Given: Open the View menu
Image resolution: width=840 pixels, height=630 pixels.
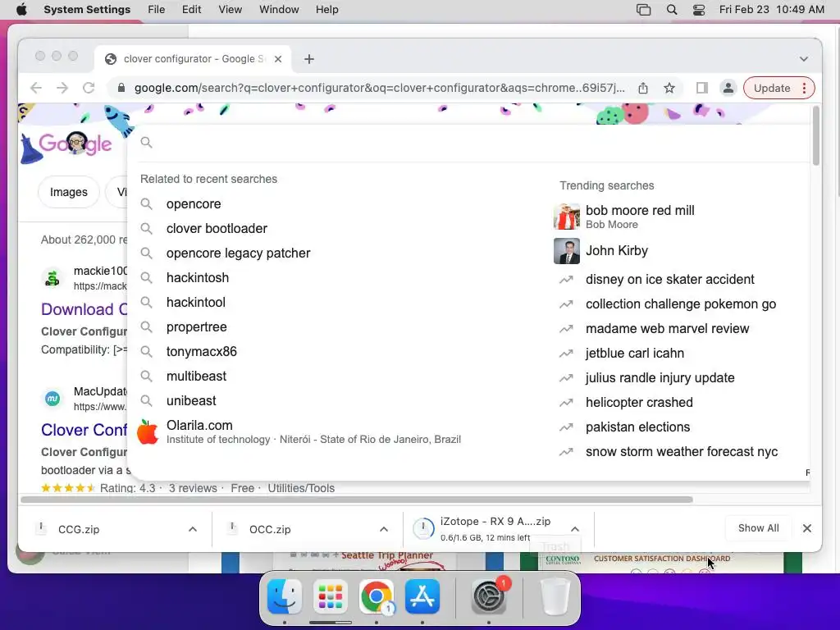Looking at the screenshot, I should click(x=230, y=10).
